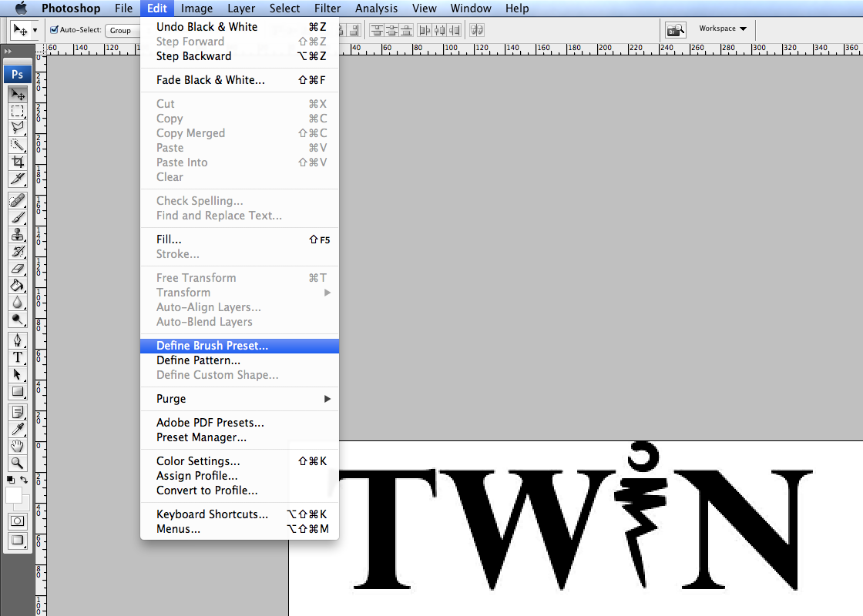Image resolution: width=863 pixels, height=616 pixels.
Task: Choose Assign Profile
Action: (240, 476)
